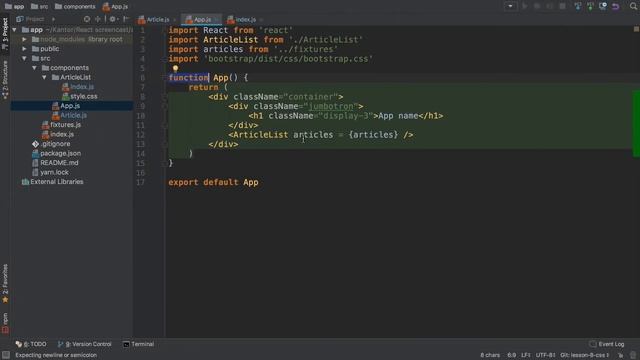
Task: Expand the node_modules folder
Action: tap(24, 39)
